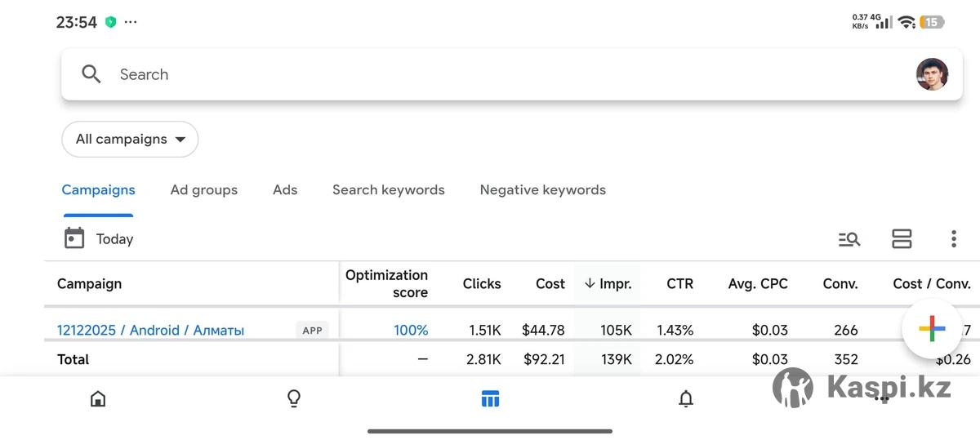
Task: Go to Home in bottom navigation
Action: 98,398
